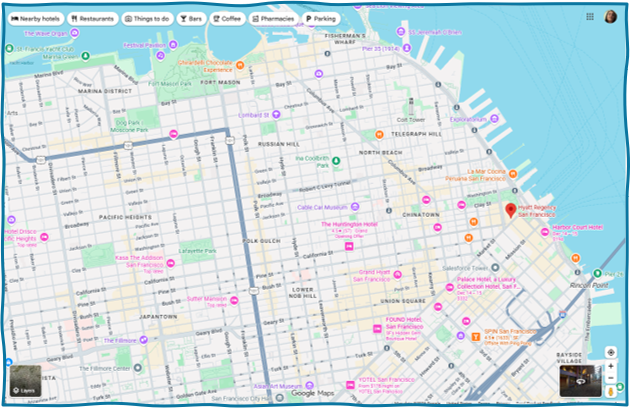Screen dimensions: 631x408
Task: Select the UNION SQUARE label
Action: pos(403,301)
